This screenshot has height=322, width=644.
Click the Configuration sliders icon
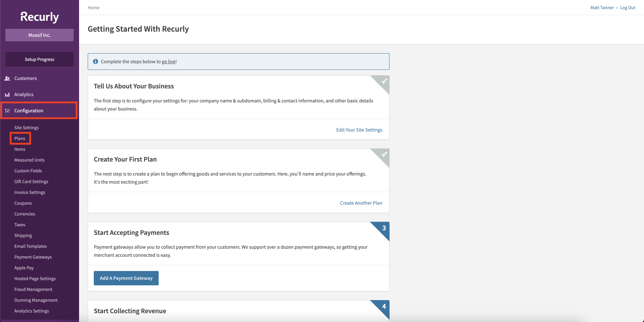pyautogui.click(x=7, y=111)
